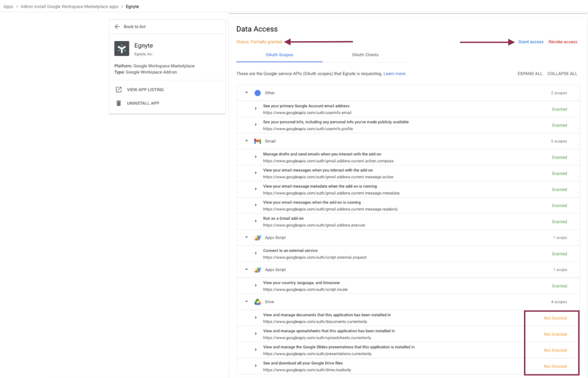Click the back arrow icon
Viewport: 588px width, 378px height.
click(118, 26)
